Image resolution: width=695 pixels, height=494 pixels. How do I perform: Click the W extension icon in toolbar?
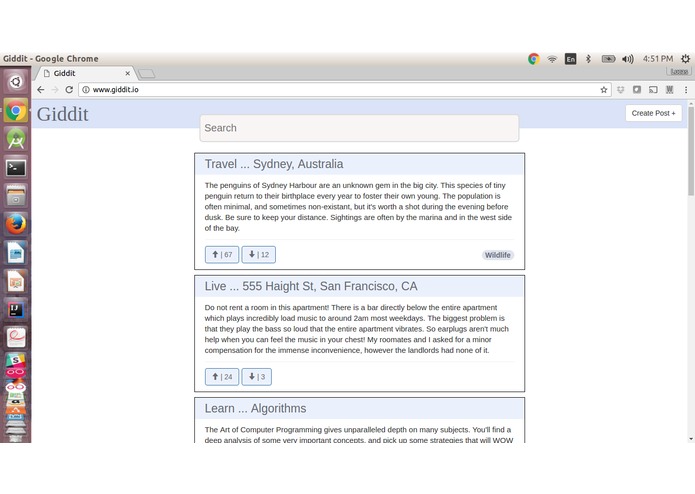tap(669, 89)
